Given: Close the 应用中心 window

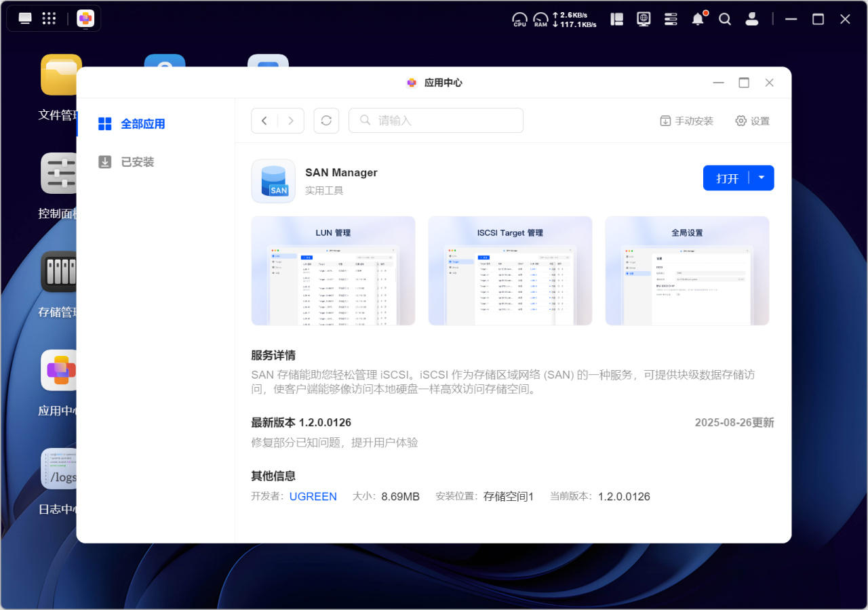Looking at the screenshot, I should (769, 83).
